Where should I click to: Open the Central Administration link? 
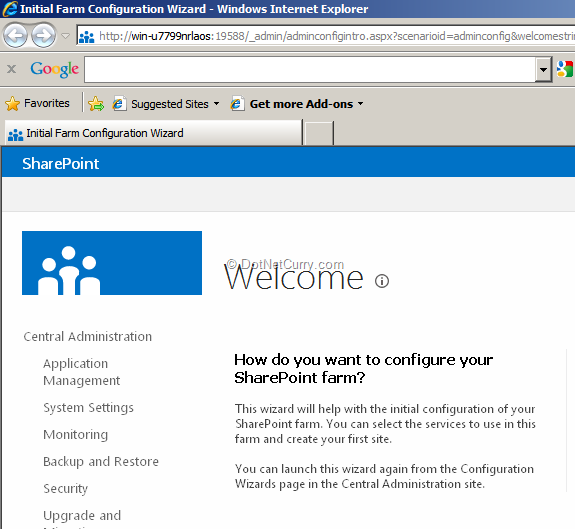click(88, 337)
